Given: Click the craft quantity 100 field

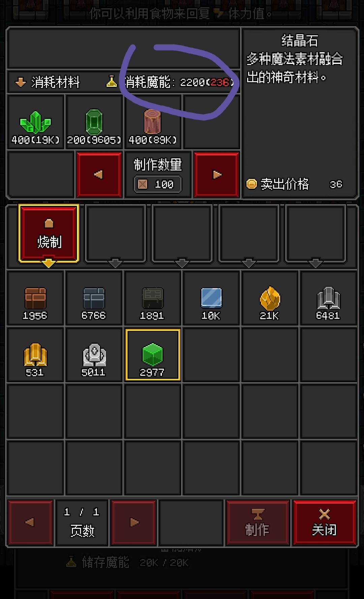Looking at the screenshot, I should click(x=157, y=184).
